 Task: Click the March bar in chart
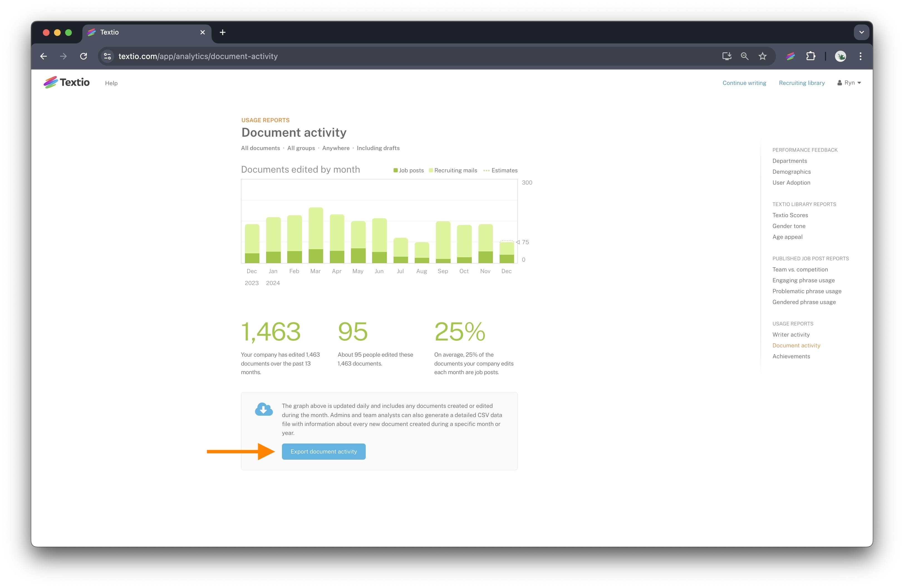coord(316,236)
